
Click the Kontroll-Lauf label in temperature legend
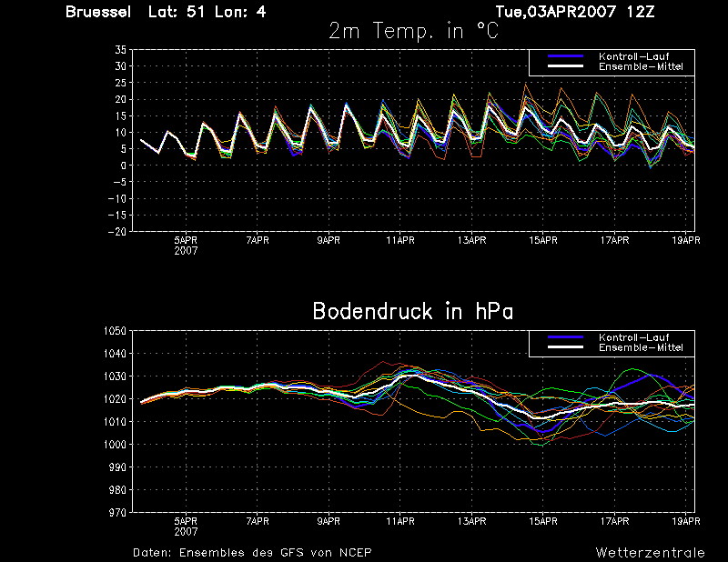(x=633, y=56)
